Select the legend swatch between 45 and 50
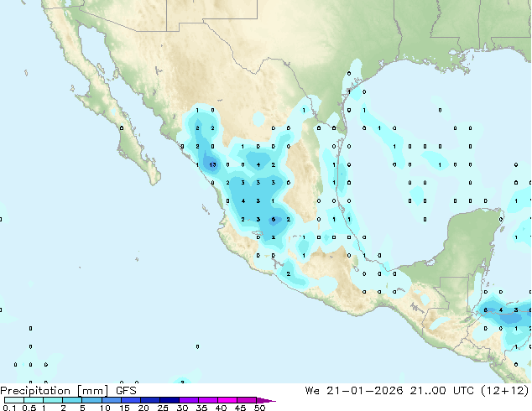The image size is (532, 411). point(247,400)
